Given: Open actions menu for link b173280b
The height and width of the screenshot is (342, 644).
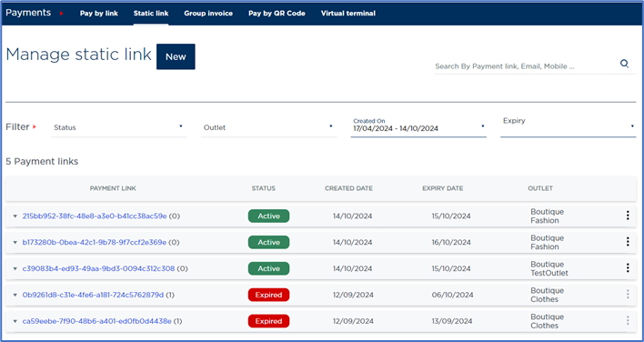Looking at the screenshot, I should coord(628,242).
